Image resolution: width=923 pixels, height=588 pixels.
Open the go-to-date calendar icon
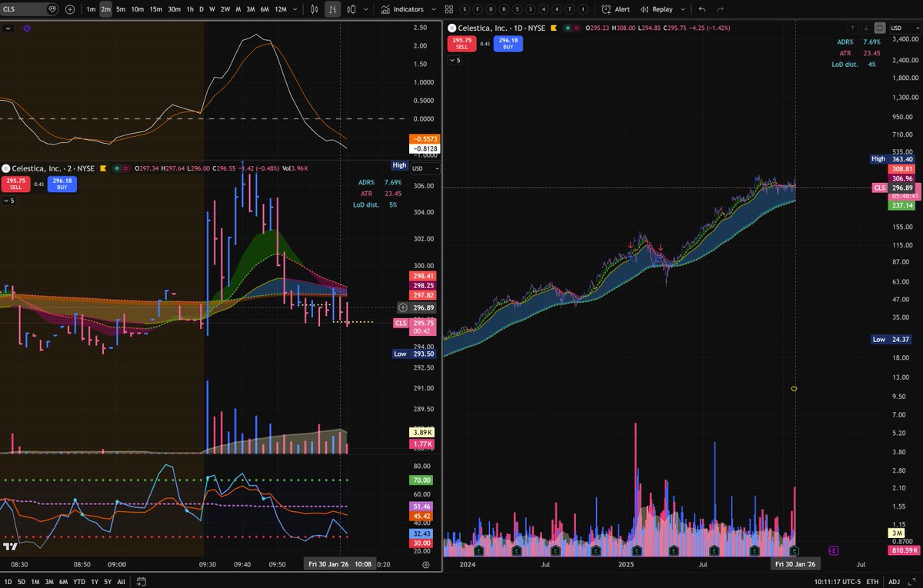point(142,582)
